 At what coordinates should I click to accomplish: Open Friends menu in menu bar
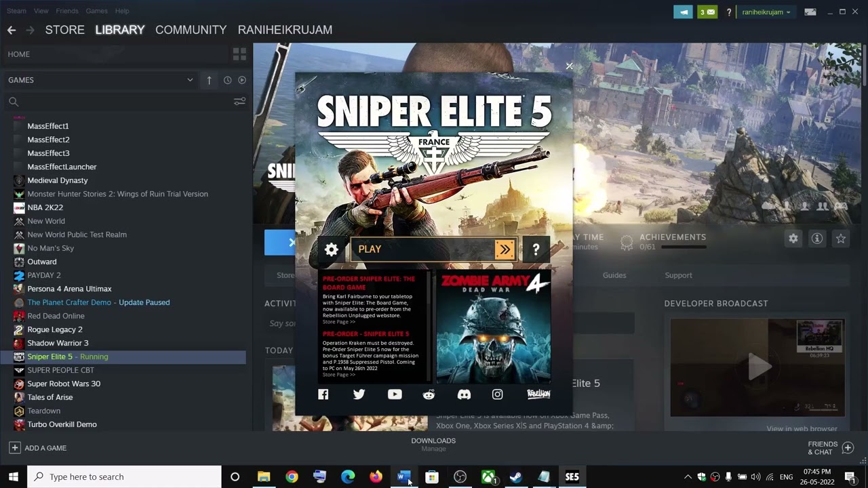67,11
